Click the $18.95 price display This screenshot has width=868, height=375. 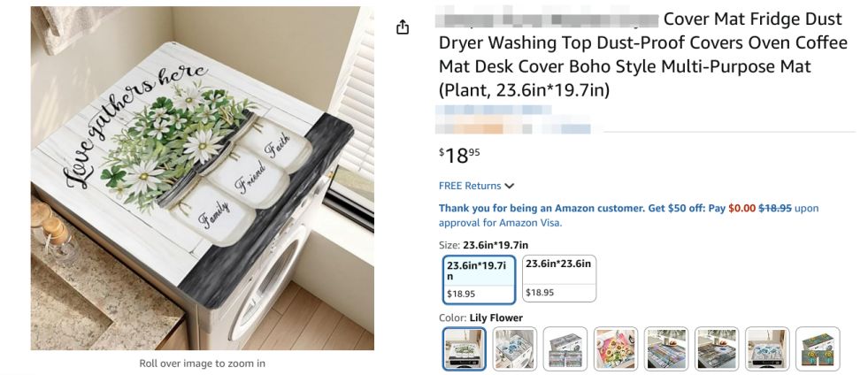[x=459, y=156]
